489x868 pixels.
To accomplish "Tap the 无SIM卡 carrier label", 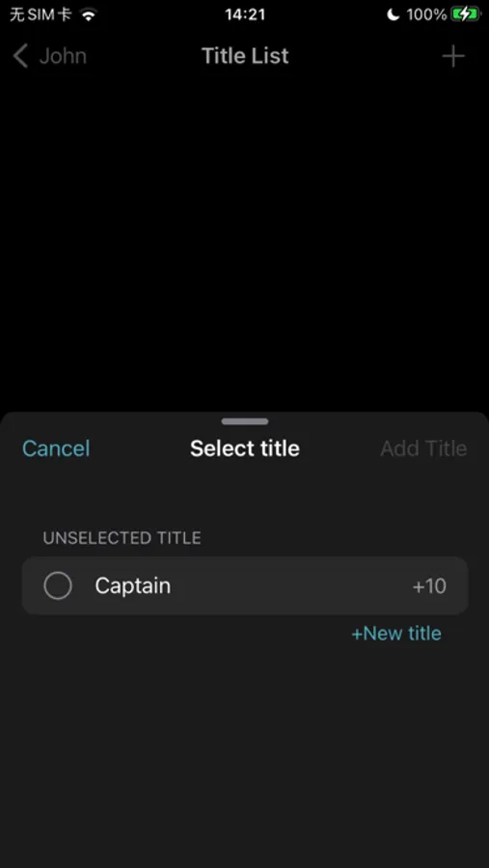I will pos(41,14).
